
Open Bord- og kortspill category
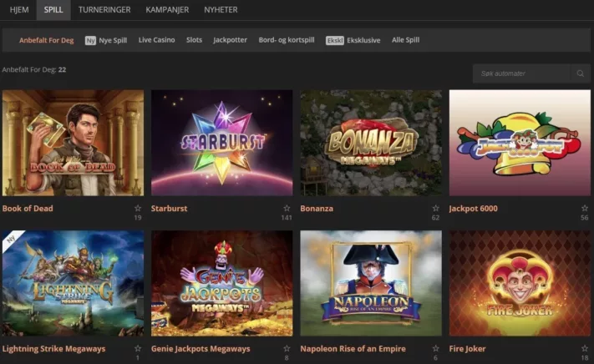[287, 40]
